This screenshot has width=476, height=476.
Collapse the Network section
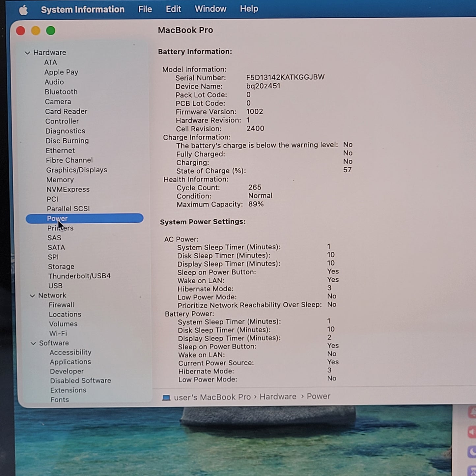32,296
